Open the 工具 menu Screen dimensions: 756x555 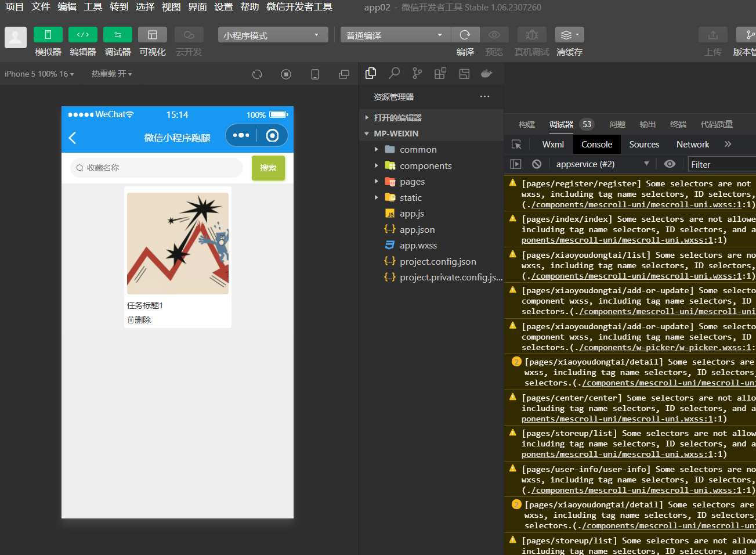pyautogui.click(x=93, y=7)
